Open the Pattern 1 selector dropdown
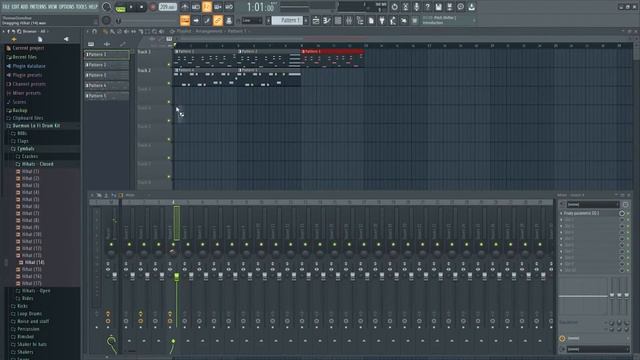This screenshot has height=360, width=640. 287,20
